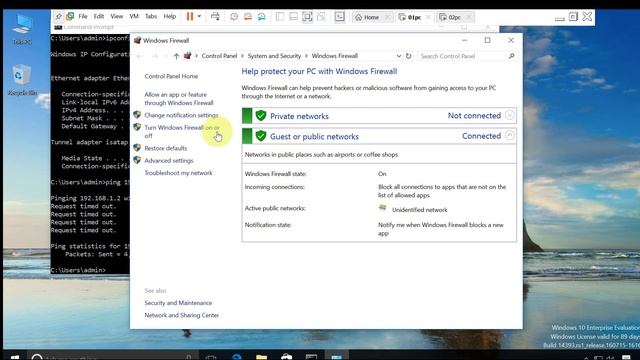Screen dimensions: 640x360
Task: Open the Edge browser taskbar icon
Action: coord(237,356)
